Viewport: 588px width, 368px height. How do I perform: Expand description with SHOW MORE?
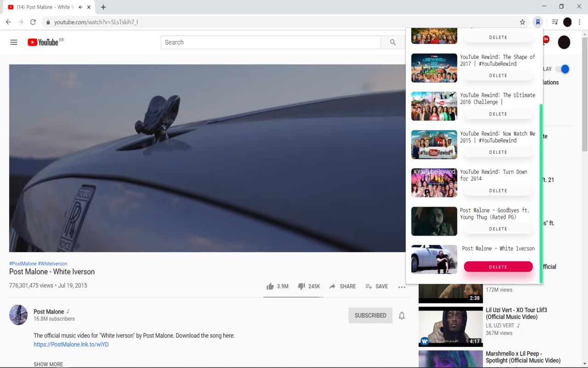[x=48, y=364]
